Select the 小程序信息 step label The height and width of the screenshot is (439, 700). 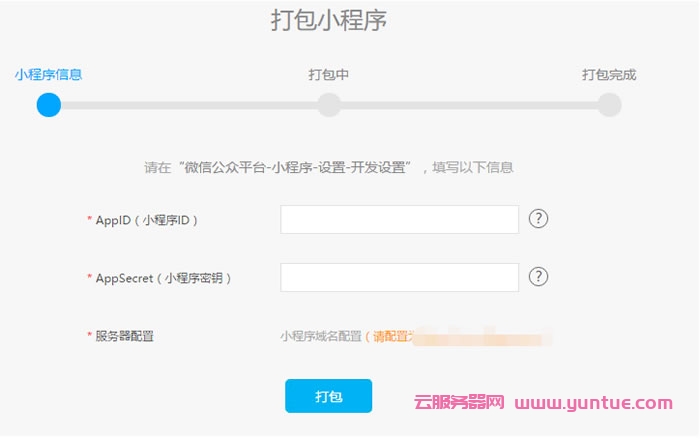[48, 75]
